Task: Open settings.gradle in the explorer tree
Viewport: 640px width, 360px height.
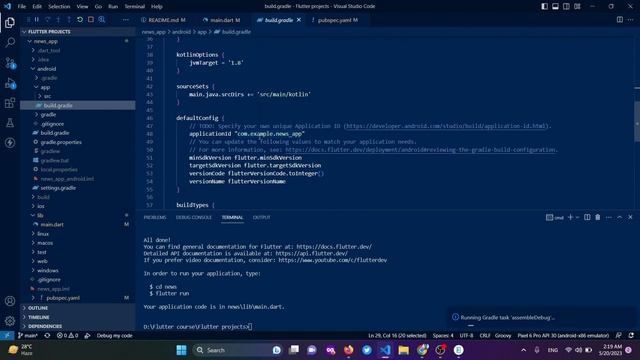Action: tap(78, 188)
